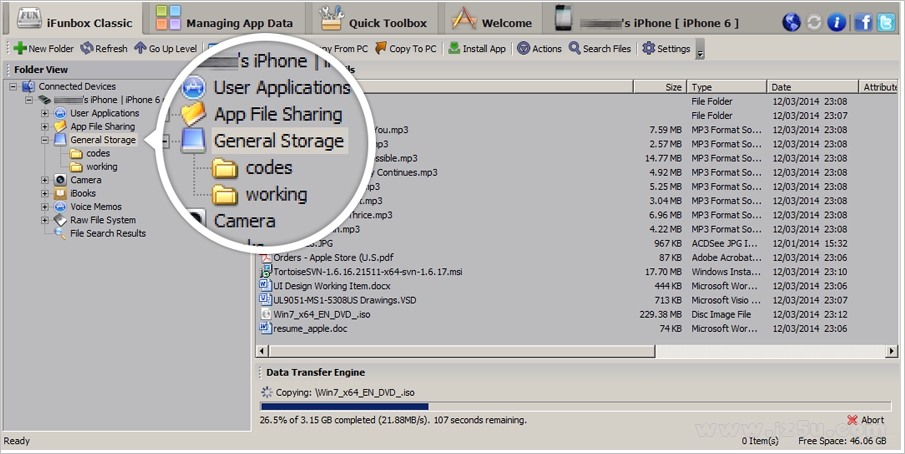Select the UL9051-MS1-5308US Drawings.VSD file icon
This screenshot has height=454, width=905.
[x=265, y=300]
